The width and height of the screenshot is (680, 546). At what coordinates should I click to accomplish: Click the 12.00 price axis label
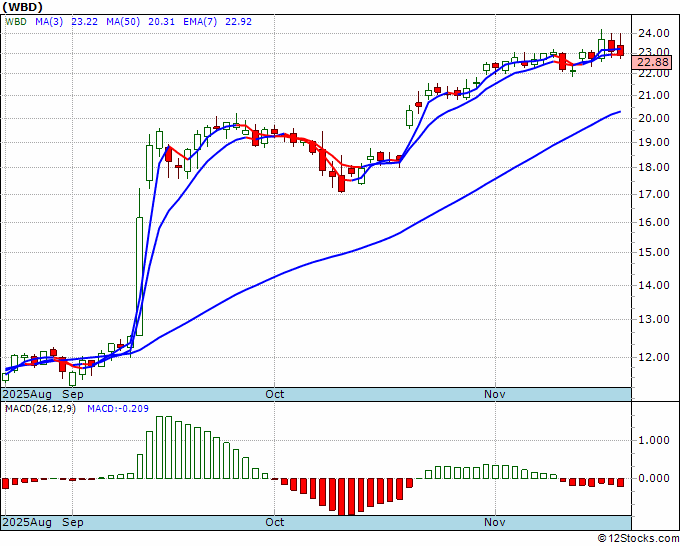tap(653, 357)
